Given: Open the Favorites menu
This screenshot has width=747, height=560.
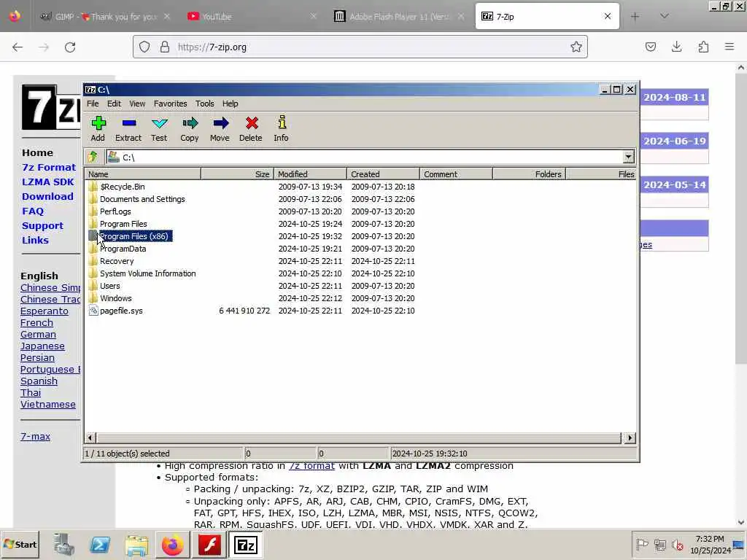Looking at the screenshot, I should 170,104.
